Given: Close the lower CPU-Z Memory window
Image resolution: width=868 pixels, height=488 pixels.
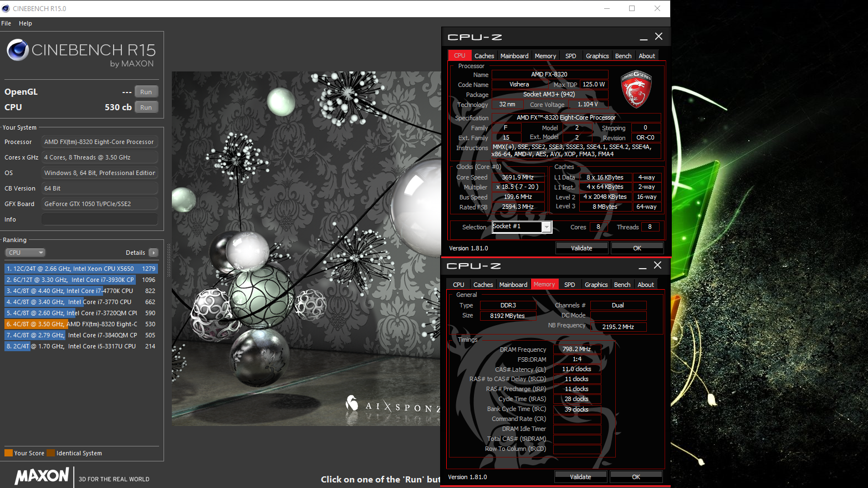Looking at the screenshot, I should pyautogui.click(x=657, y=265).
